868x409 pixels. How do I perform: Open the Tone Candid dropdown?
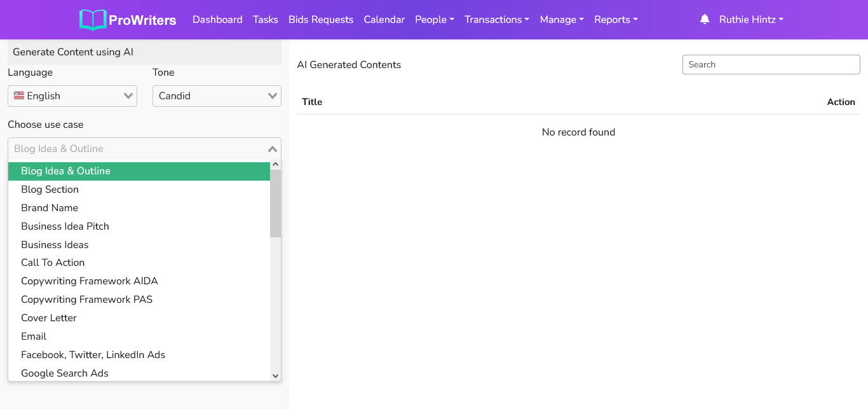(217, 96)
